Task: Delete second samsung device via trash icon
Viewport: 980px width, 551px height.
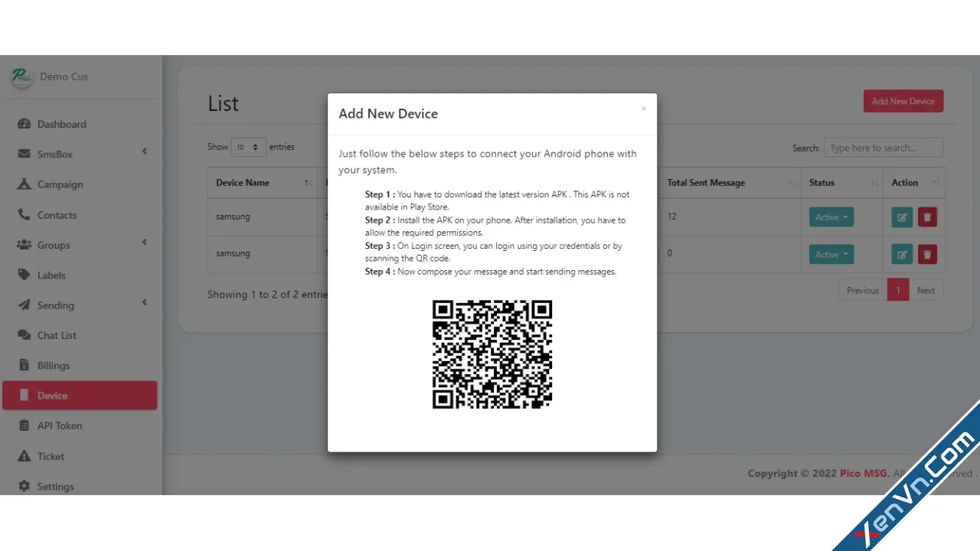Action: pos(927,253)
